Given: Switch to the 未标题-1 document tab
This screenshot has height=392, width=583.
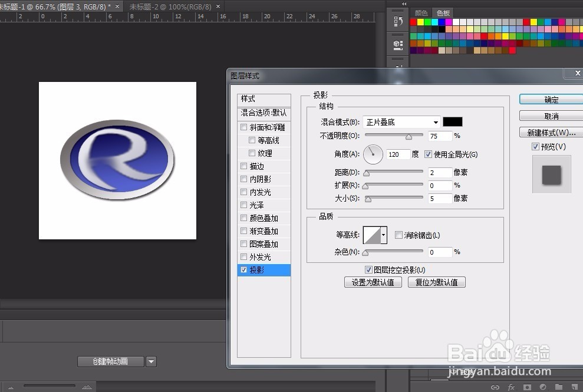Looking at the screenshot, I should pyautogui.click(x=55, y=6).
